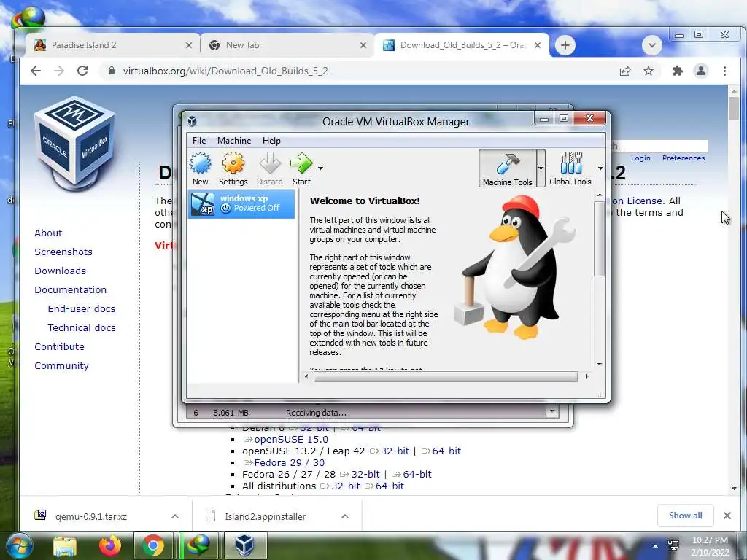Image resolution: width=747 pixels, height=560 pixels.
Task: Expand Island2.appinstaller download options
Action: tap(345, 516)
